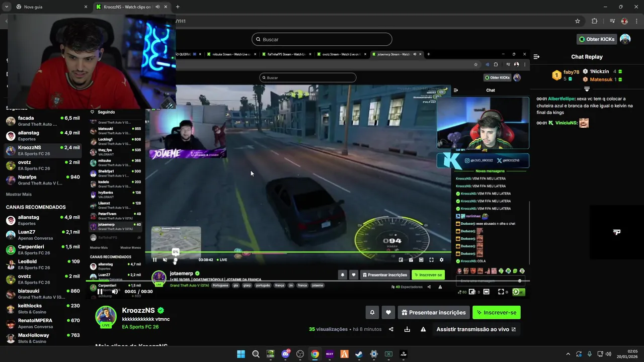Pause the clip playback

tap(100, 292)
